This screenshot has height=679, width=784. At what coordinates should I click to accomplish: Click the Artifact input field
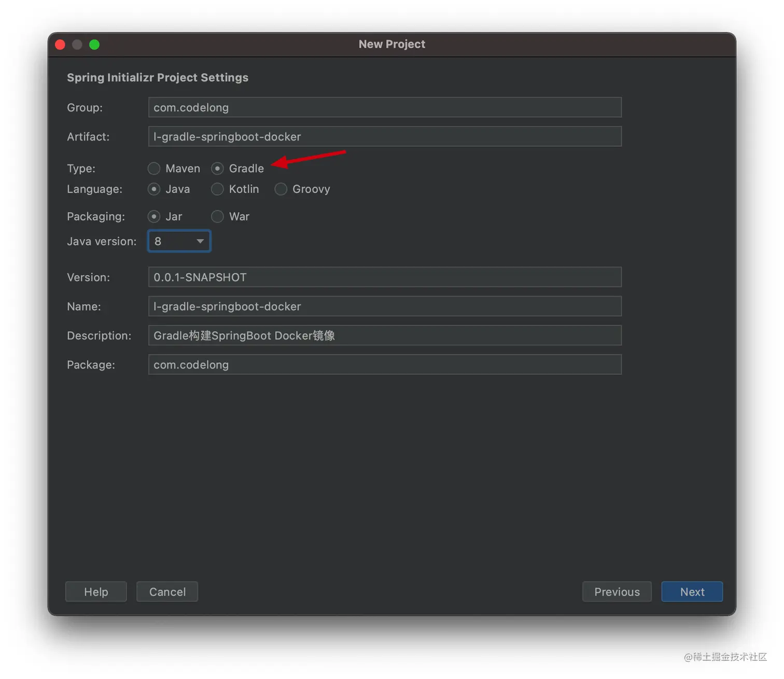(x=385, y=136)
